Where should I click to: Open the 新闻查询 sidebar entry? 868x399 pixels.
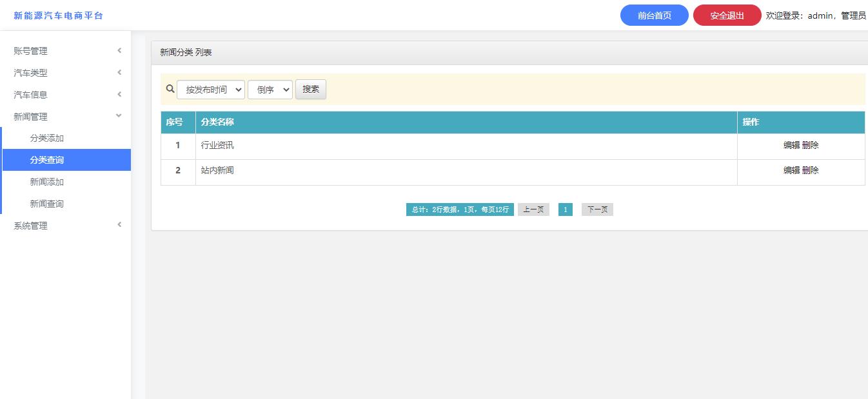point(46,204)
